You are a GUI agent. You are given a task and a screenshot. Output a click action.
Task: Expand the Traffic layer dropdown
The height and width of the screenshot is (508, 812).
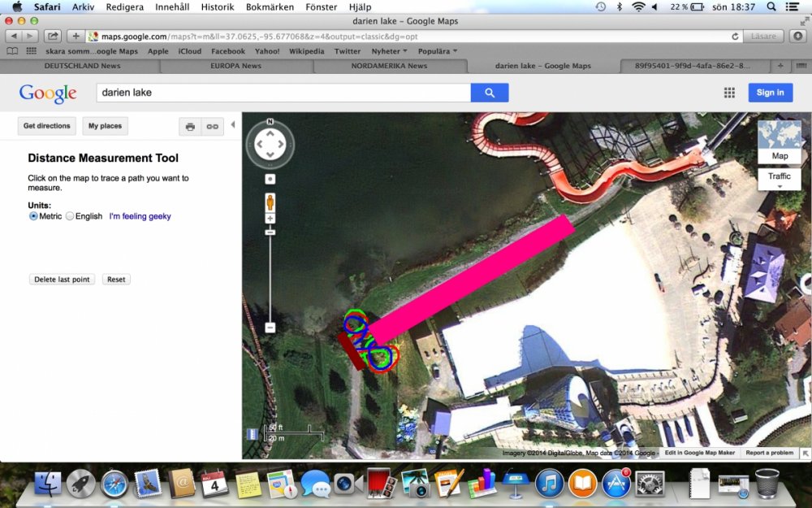click(779, 178)
